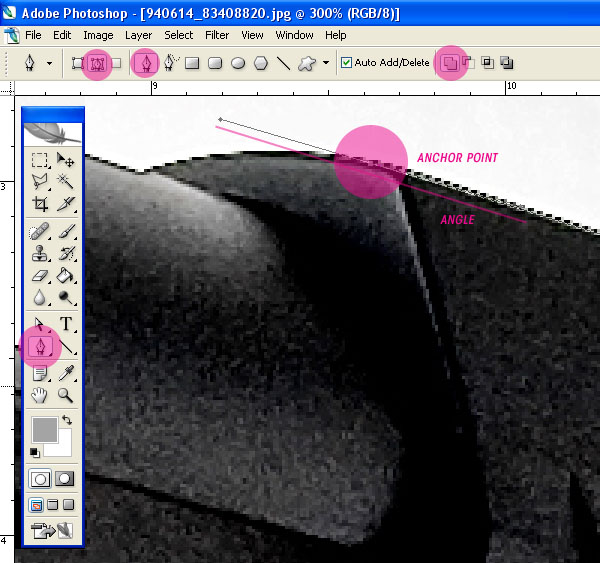Image resolution: width=600 pixels, height=563 pixels.
Task: Open geometry options dropdown arrow
Action: (x=326, y=62)
